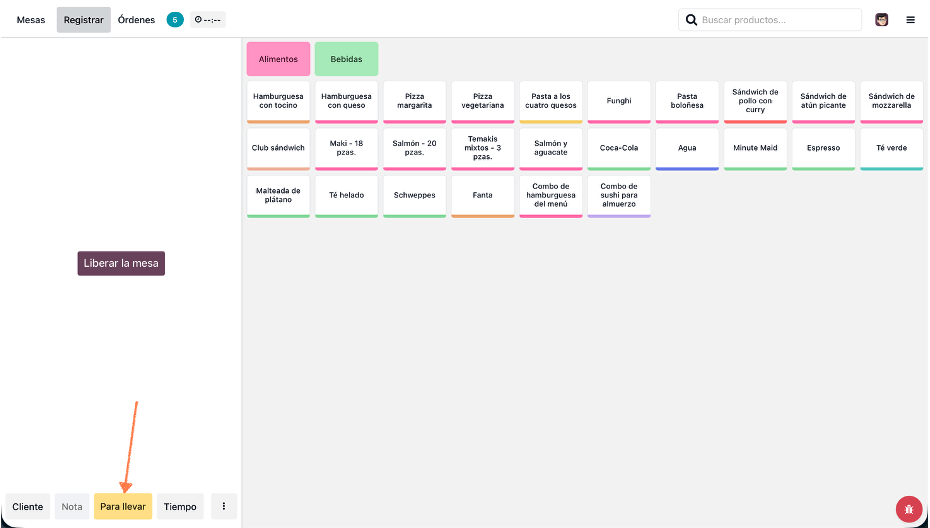Select Combo de hamburguesa del menú
The height and width of the screenshot is (528, 930).
coord(551,196)
